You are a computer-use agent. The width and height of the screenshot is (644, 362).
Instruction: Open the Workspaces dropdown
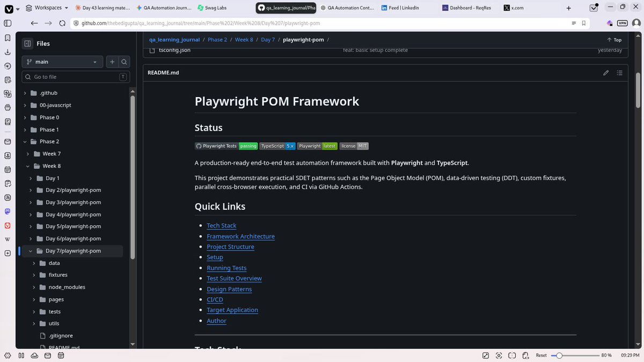(x=47, y=8)
